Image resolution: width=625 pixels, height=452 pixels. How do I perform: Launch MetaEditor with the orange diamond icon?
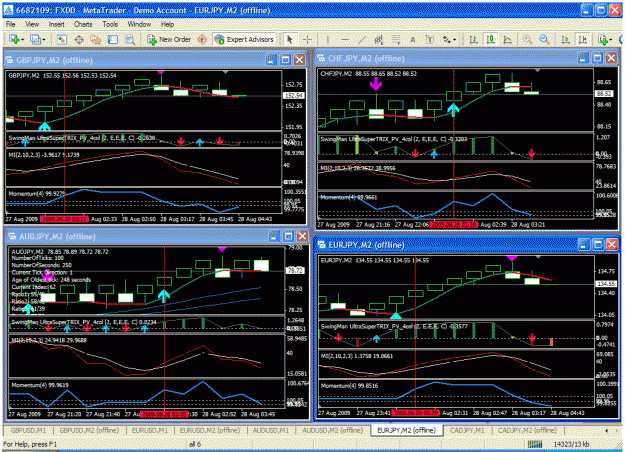pyautogui.click(x=202, y=39)
